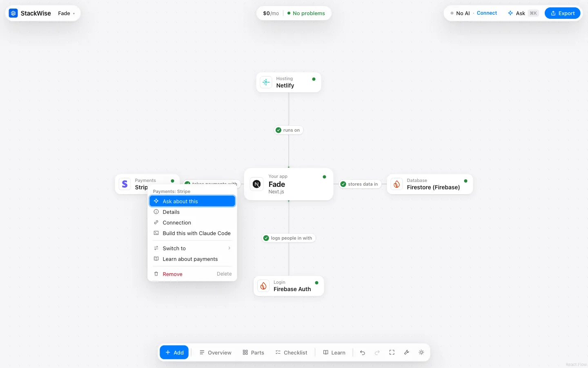Select the Firebase Auth login node
The width and height of the screenshot is (588, 368).
289,286
